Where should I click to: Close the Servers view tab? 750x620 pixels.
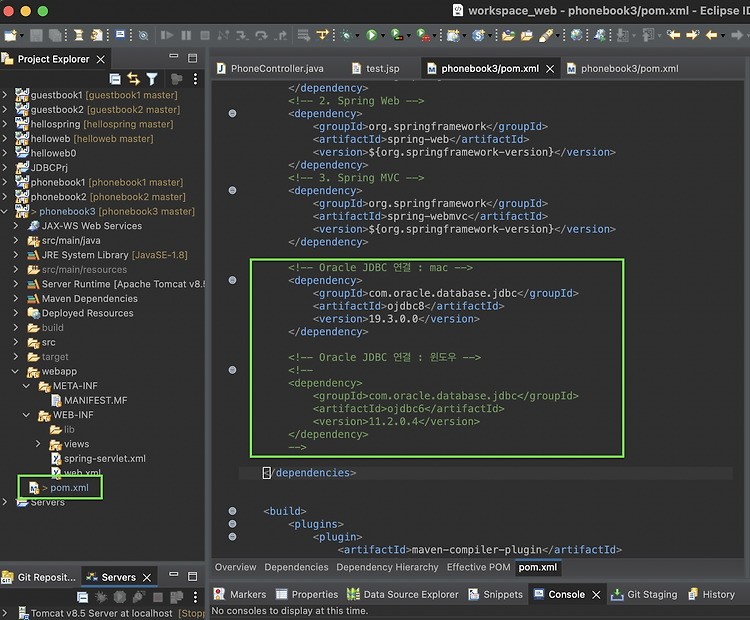click(x=146, y=577)
